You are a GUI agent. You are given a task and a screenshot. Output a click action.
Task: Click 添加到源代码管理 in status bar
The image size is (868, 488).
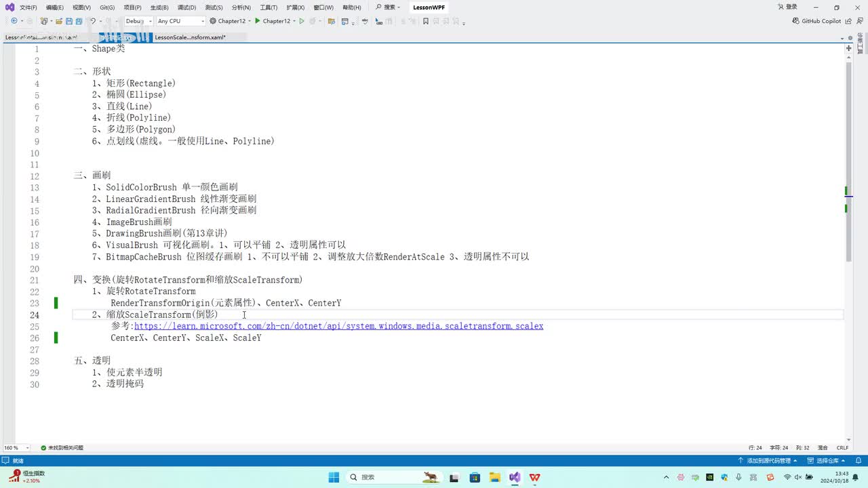766,460
